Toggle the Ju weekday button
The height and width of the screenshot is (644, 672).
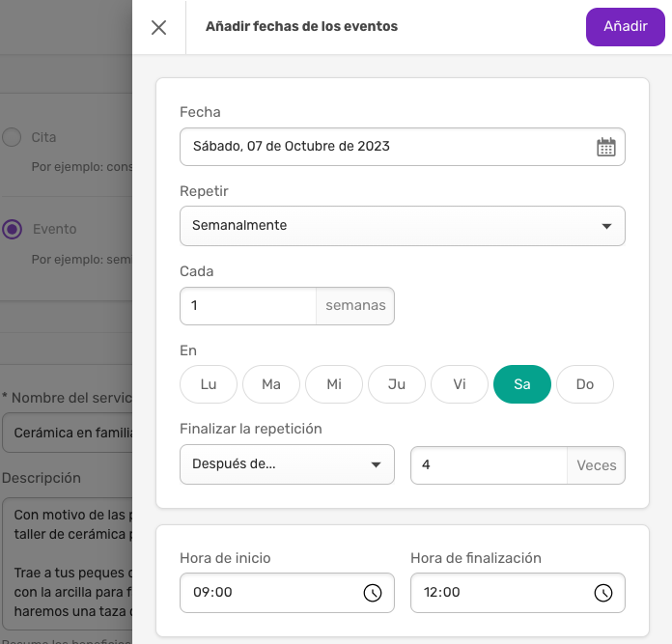(x=397, y=384)
